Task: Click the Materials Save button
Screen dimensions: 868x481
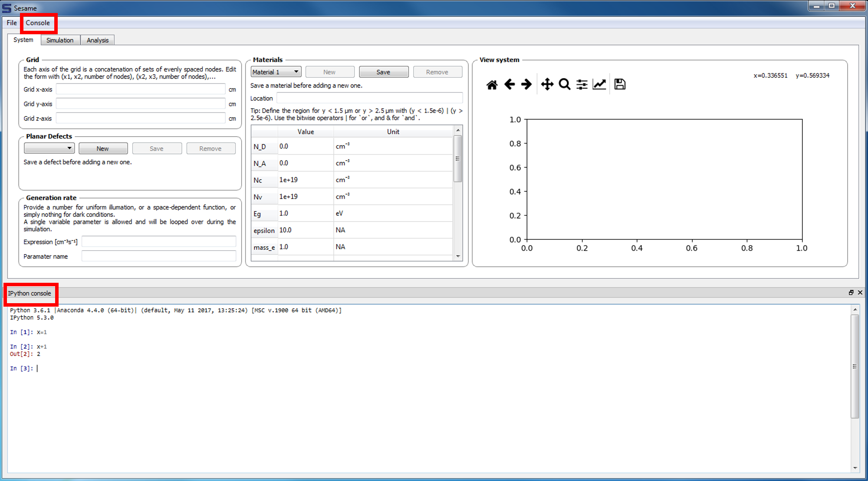Action: tap(383, 72)
